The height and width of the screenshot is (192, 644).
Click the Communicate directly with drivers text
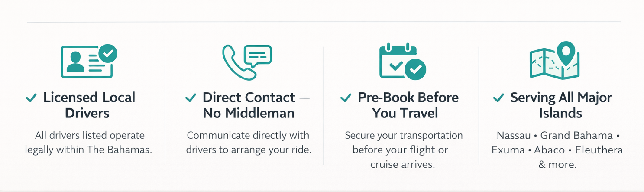click(249, 143)
